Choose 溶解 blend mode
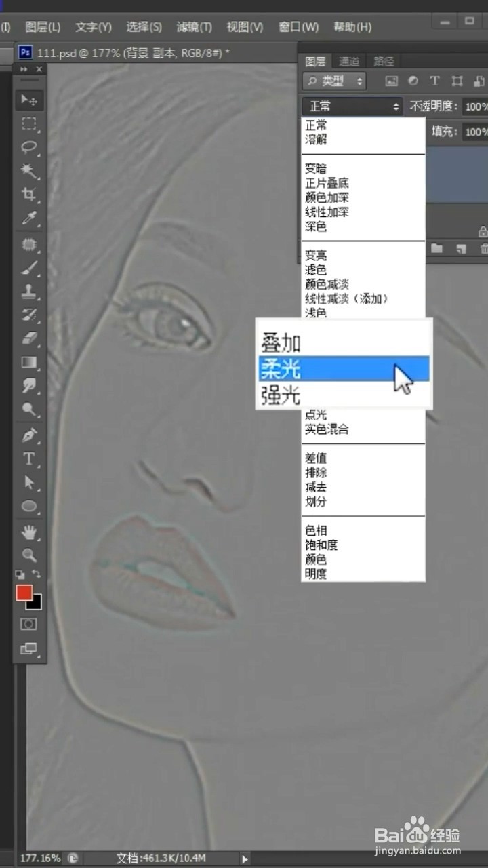 click(x=316, y=140)
